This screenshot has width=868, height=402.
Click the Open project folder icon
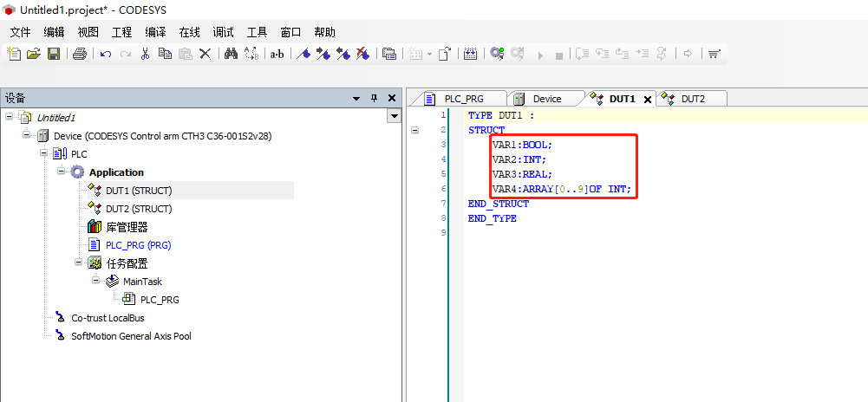34,54
